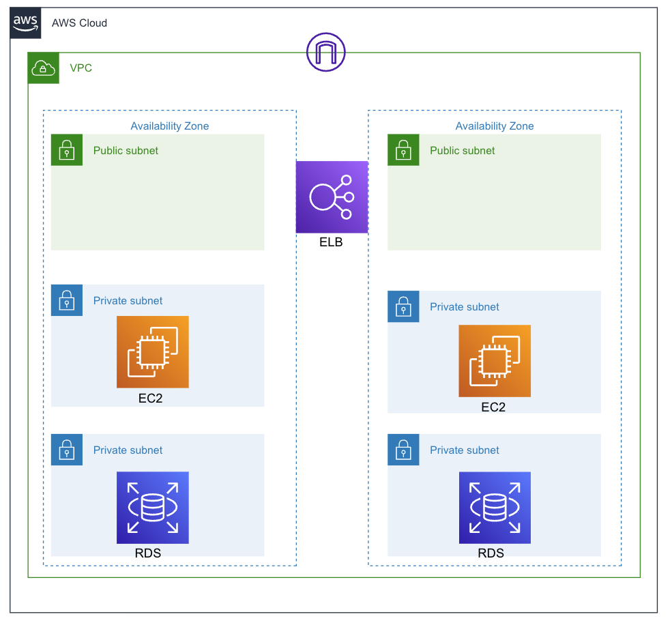Click the left Public subnet green lock icon
This screenshot has height=623, width=672.
coord(67,150)
